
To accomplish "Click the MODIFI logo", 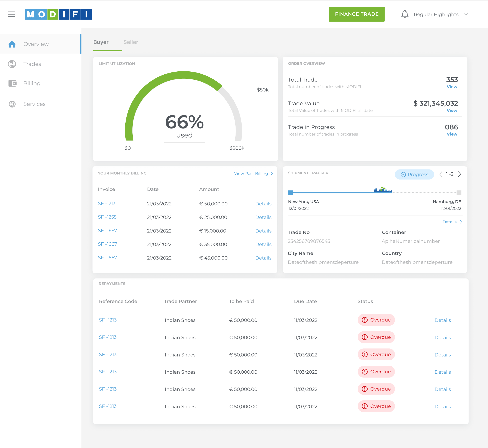I will [x=58, y=14].
